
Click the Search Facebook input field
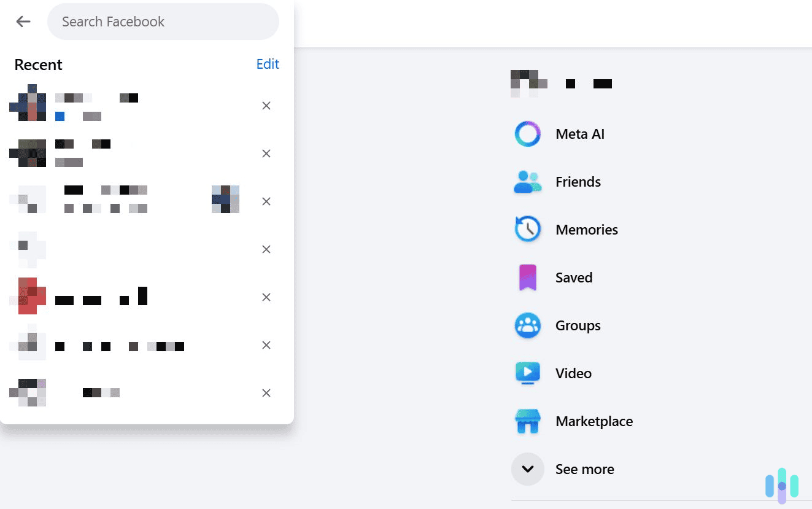pos(163,21)
